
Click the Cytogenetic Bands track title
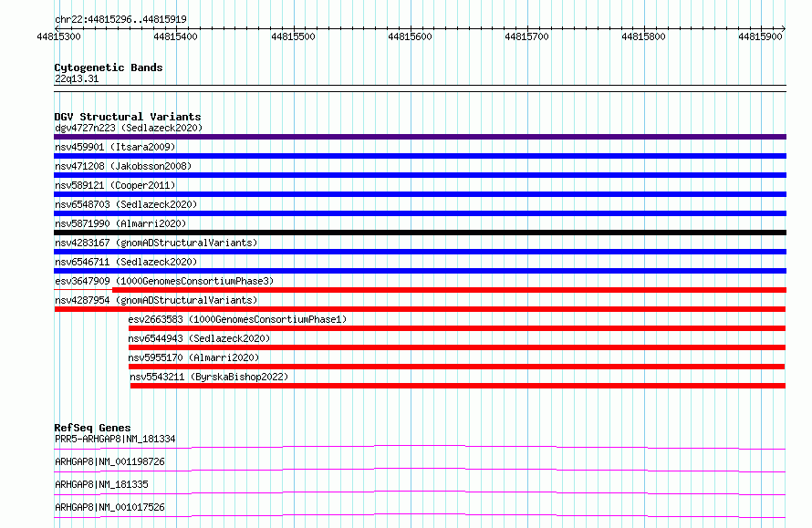tap(109, 67)
